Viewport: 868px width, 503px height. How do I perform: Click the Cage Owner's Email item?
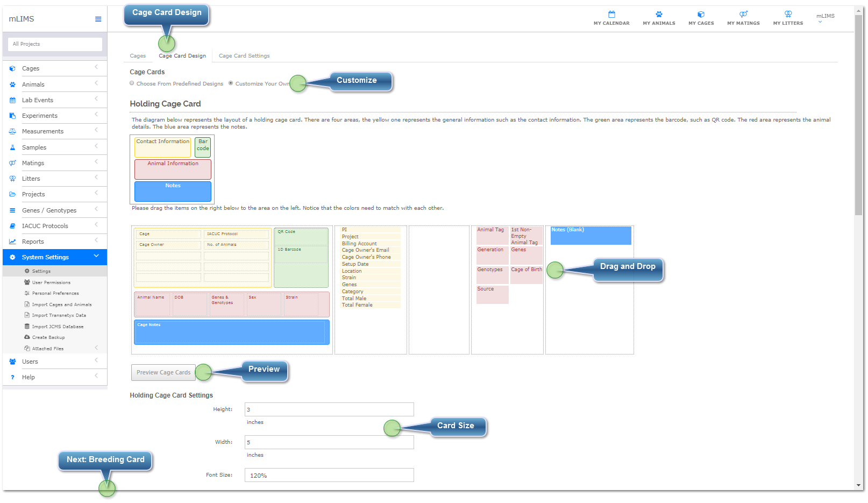point(371,250)
